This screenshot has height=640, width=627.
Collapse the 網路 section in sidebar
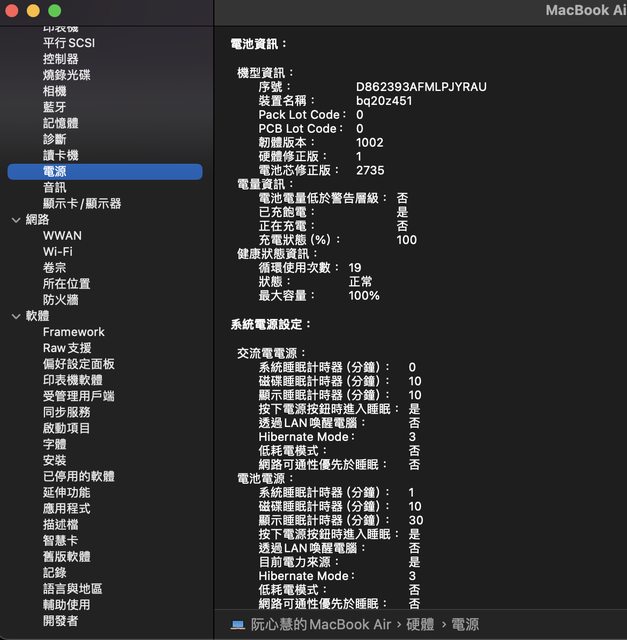[15, 219]
